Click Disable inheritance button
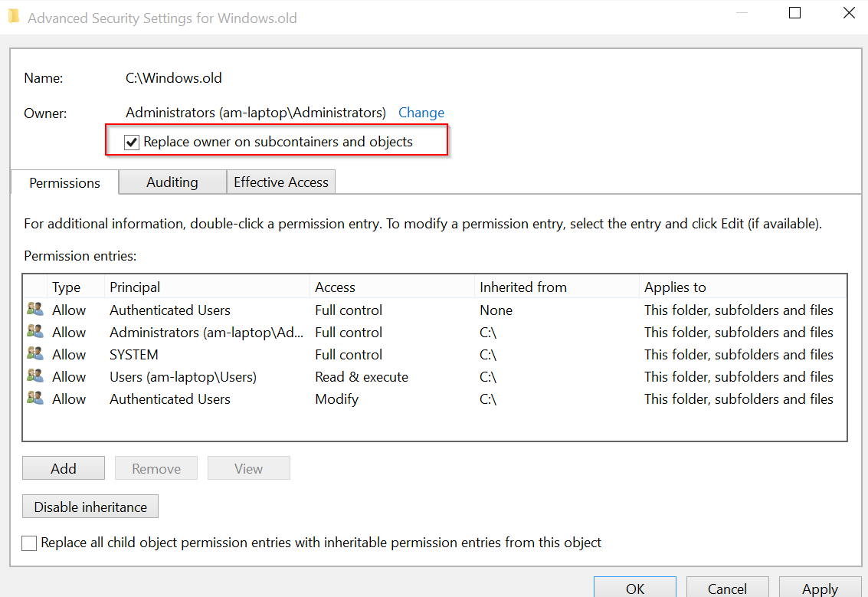The width and height of the screenshot is (868, 597). coord(90,507)
